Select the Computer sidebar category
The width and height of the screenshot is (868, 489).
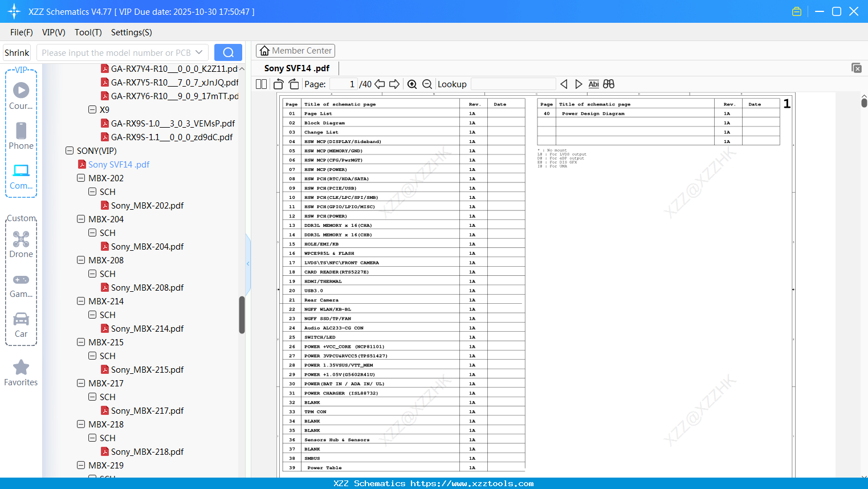click(21, 176)
